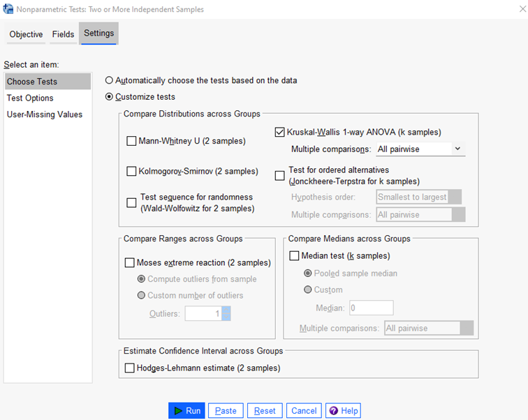
Task: Click the Reset button
Action: click(265, 411)
